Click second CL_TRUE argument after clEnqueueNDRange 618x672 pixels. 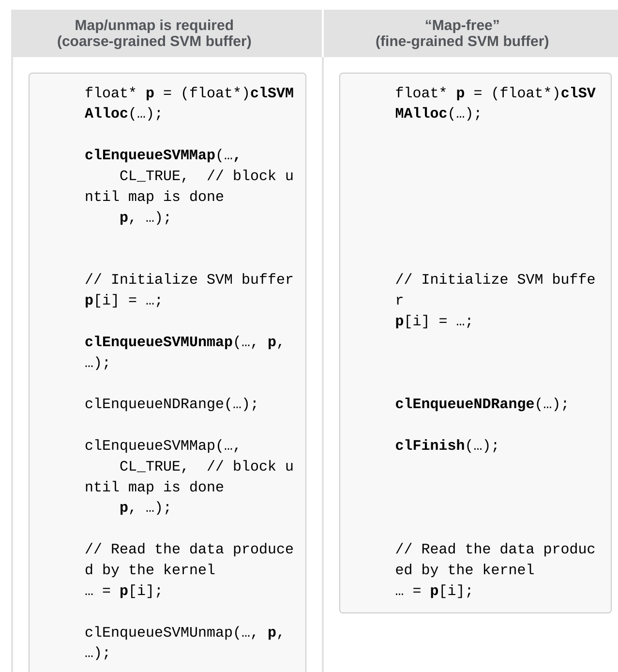[x=150, y=466]
